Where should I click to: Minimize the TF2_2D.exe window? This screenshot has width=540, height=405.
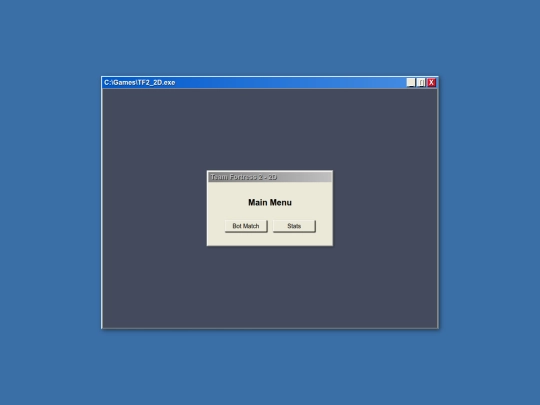click(x=411, y=82)
